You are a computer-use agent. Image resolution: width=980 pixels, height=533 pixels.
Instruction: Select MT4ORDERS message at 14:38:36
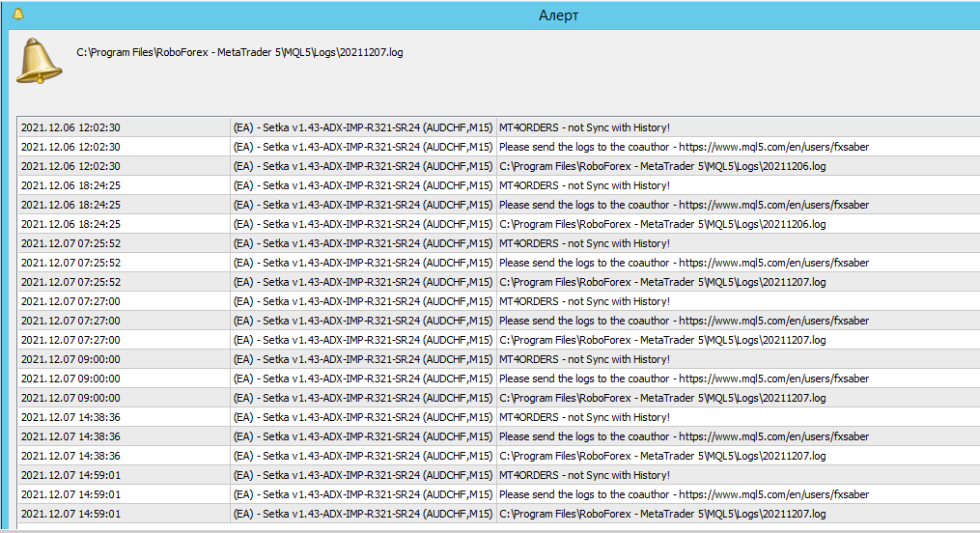(x=584, y=417)
